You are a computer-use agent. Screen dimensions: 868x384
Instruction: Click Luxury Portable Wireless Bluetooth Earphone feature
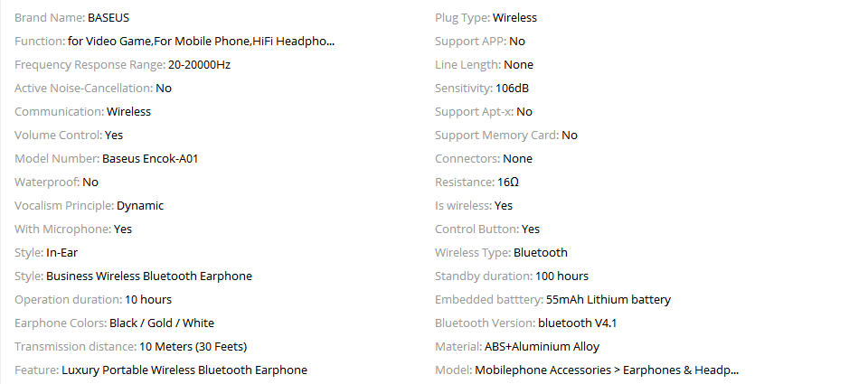pos(184,370)
